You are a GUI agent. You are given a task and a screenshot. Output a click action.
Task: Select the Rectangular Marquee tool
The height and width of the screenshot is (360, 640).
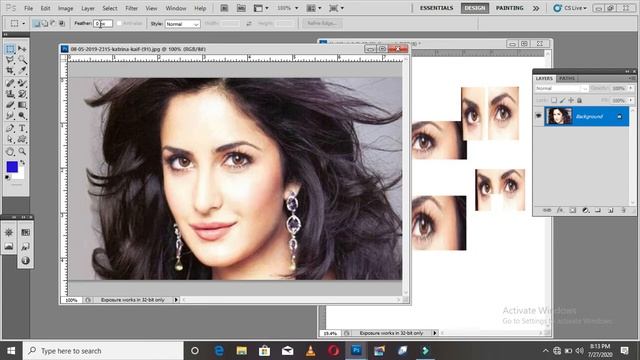(x=10, y=49)
